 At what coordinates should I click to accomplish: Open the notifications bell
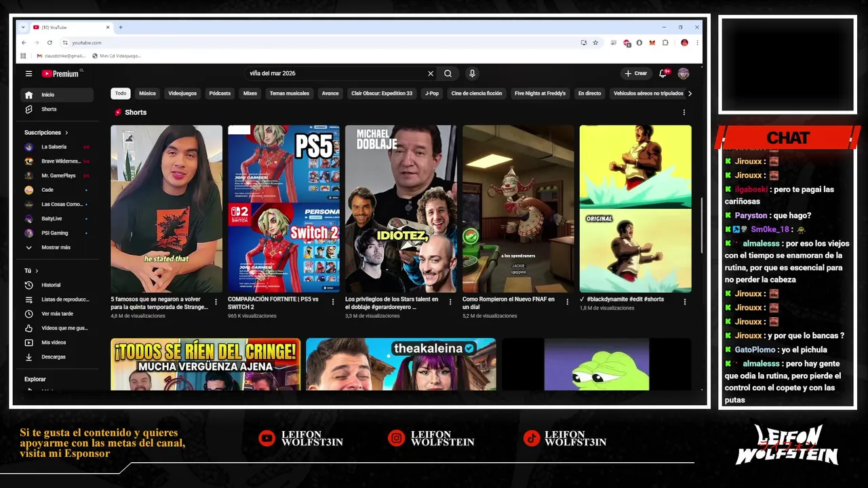665,73
